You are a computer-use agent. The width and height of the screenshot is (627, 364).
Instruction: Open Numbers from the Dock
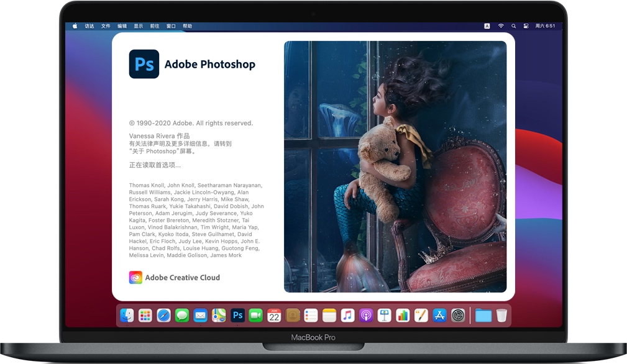pos(403,315)
